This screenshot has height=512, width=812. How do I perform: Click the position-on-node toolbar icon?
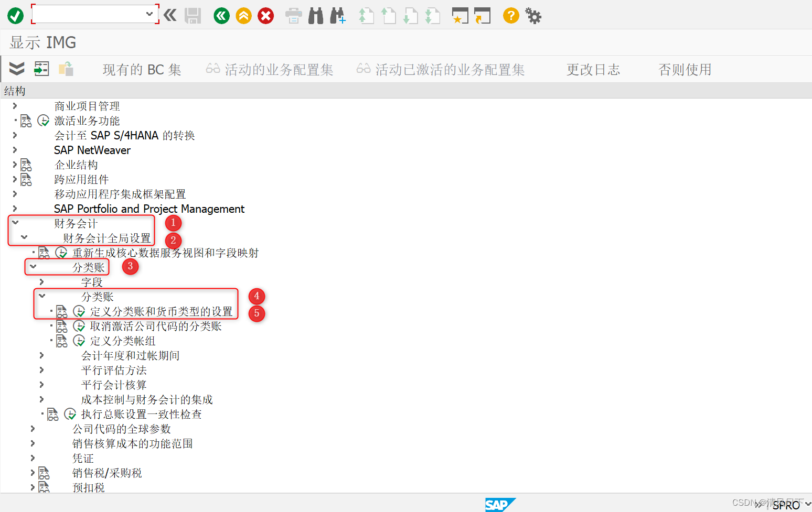pyautogui.click(x=41, y=69)
